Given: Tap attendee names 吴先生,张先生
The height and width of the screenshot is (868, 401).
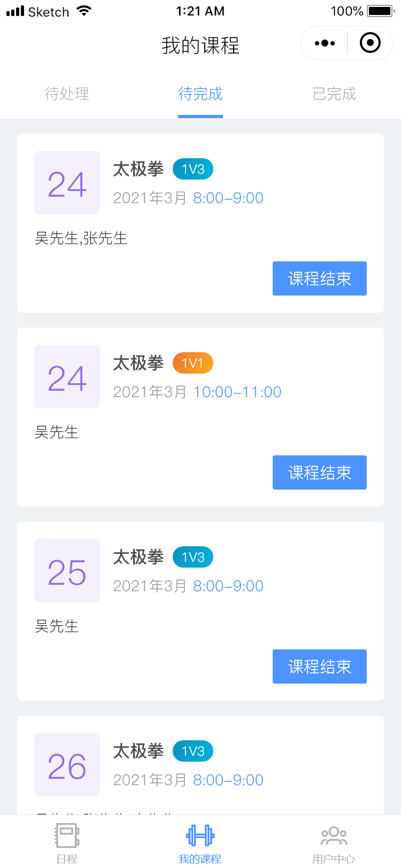Looking at the screenshot, I should [81, 238].
